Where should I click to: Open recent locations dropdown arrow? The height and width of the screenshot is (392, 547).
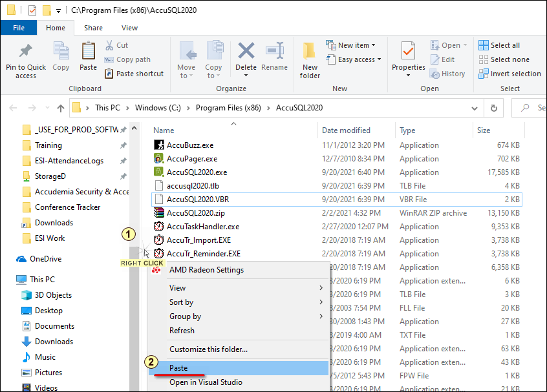point(47,108)
